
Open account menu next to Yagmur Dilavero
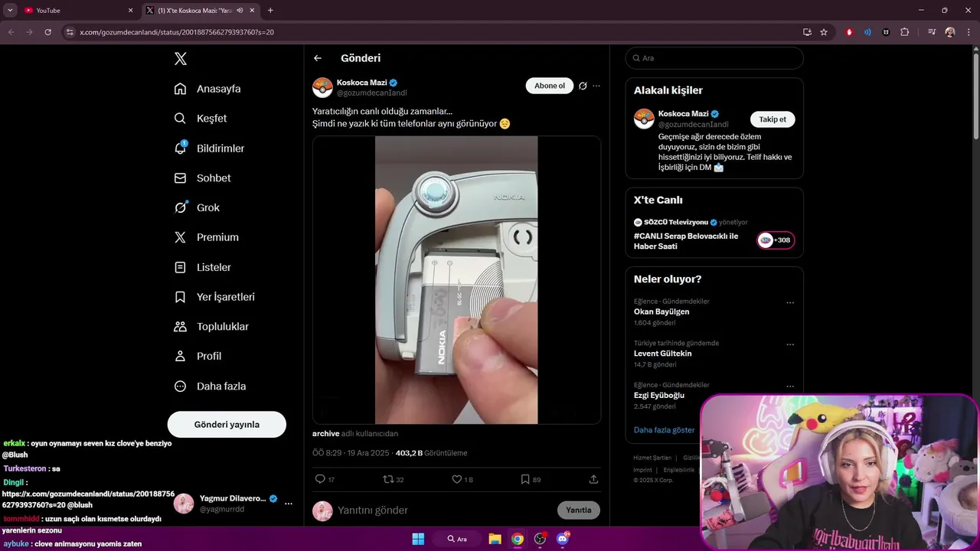(289, 504)
